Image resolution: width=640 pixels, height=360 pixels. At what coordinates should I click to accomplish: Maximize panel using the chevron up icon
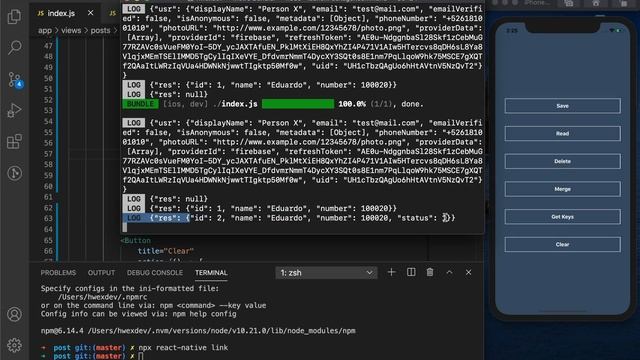coord(449,272)
